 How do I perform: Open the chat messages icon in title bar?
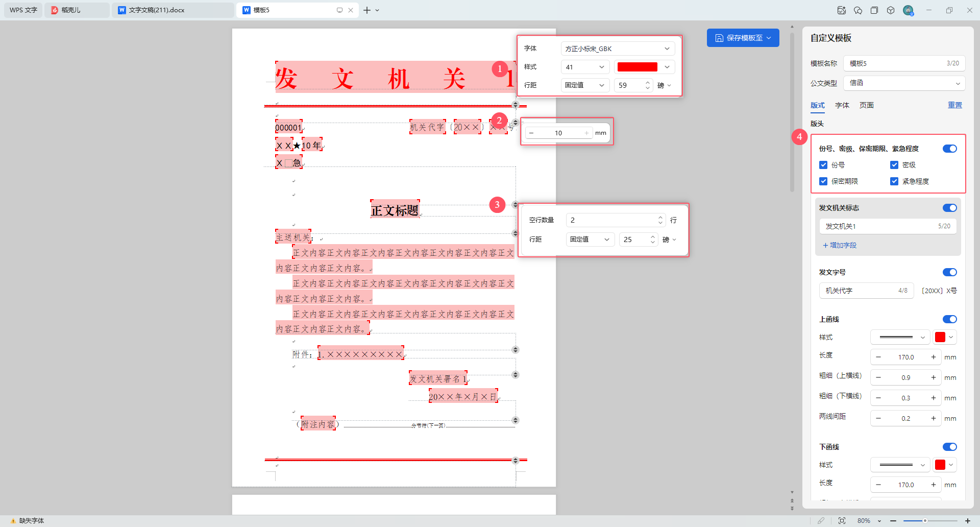click(858, 10)
